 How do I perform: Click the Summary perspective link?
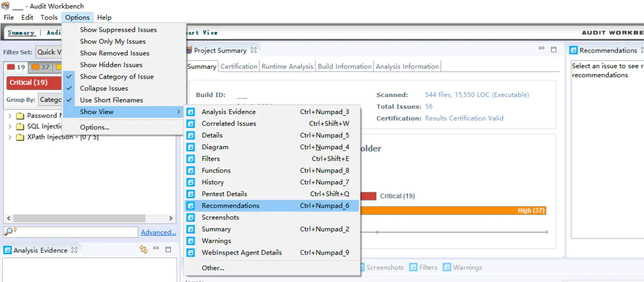tap(21, 33)
